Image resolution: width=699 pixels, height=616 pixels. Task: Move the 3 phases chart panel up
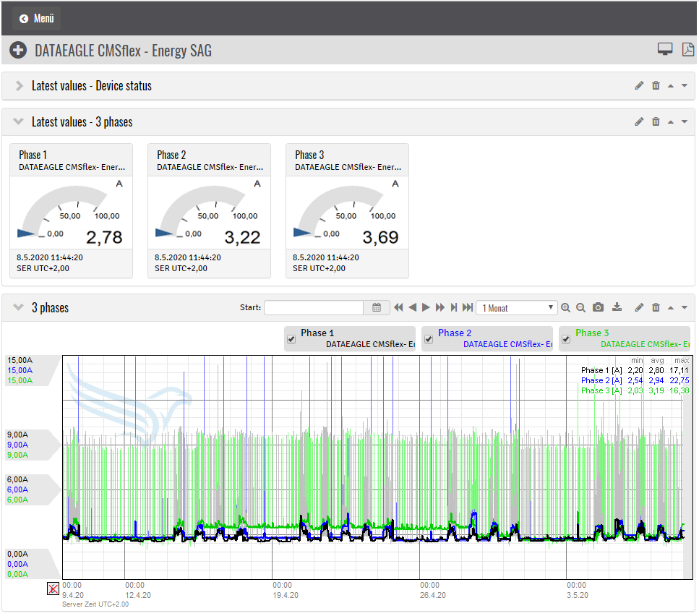671,307
